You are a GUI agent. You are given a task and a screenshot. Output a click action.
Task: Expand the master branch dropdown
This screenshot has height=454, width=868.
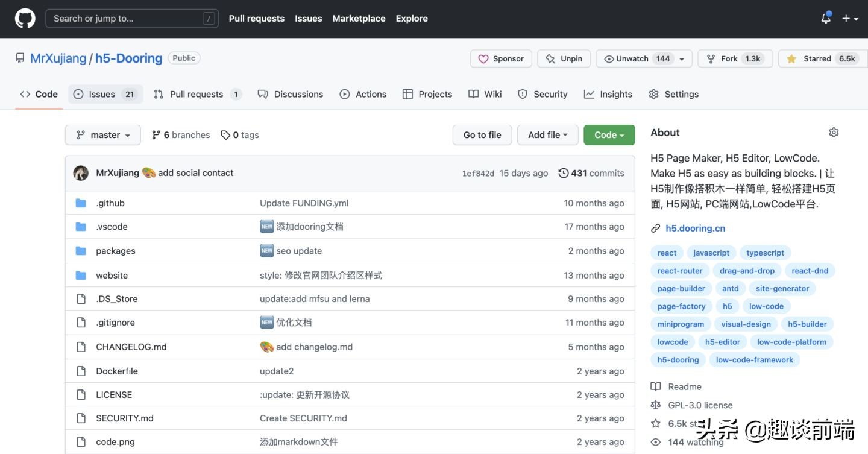[103, 135]
